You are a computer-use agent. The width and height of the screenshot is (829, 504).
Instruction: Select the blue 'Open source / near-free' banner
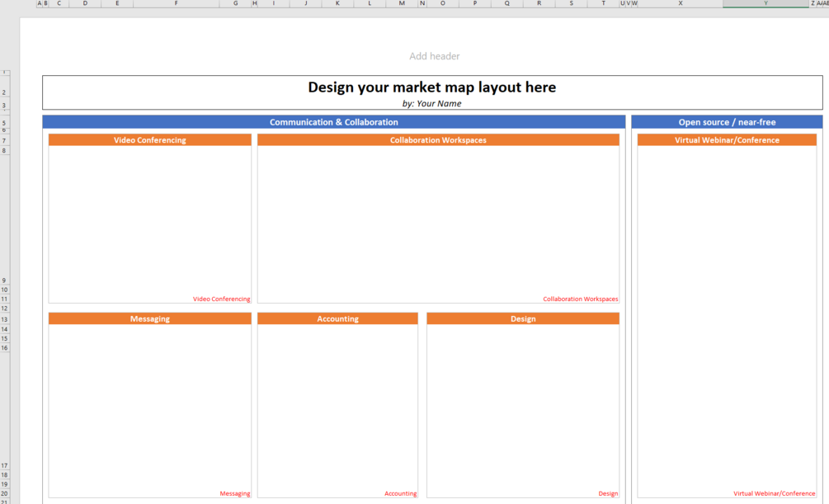click(x=727, y=122)
